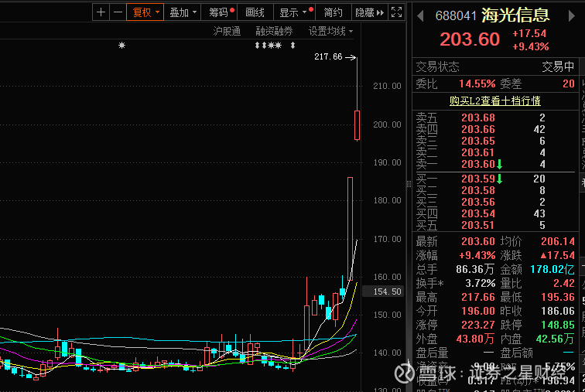This screenshot has width=585, height=392.
Task: Click the 隐藏 hide panel button
Action: pyautogui.click(x=369, y=12)
